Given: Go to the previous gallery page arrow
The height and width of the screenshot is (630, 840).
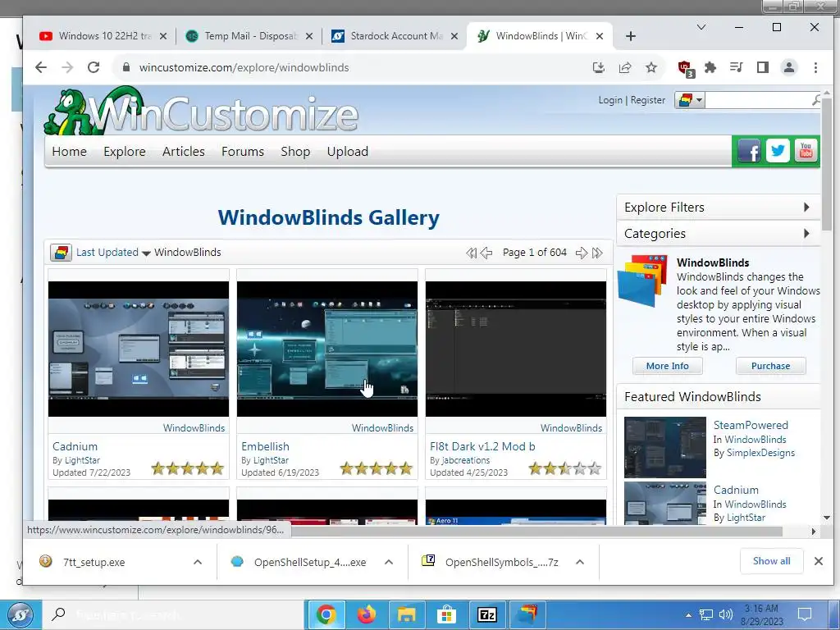Looking at the screenshot, I should (486, 253).
